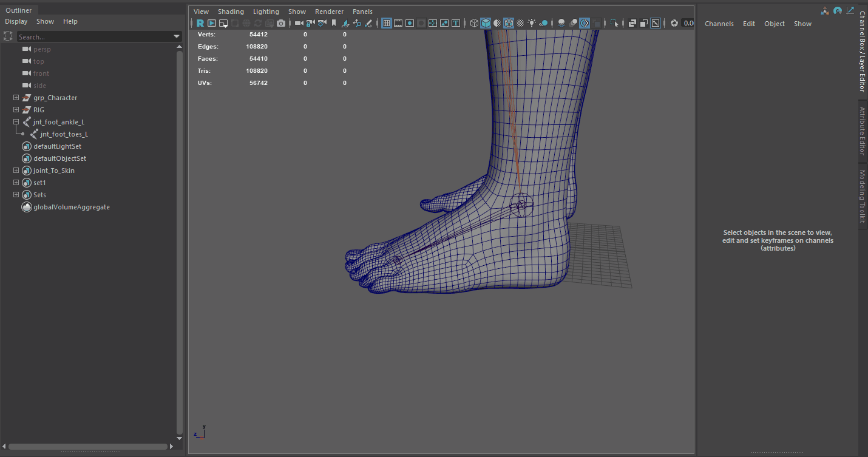This screenshot has height=457, width=868.
Task: Open the Channels menu in Channel Box
Action: (719, 24)
